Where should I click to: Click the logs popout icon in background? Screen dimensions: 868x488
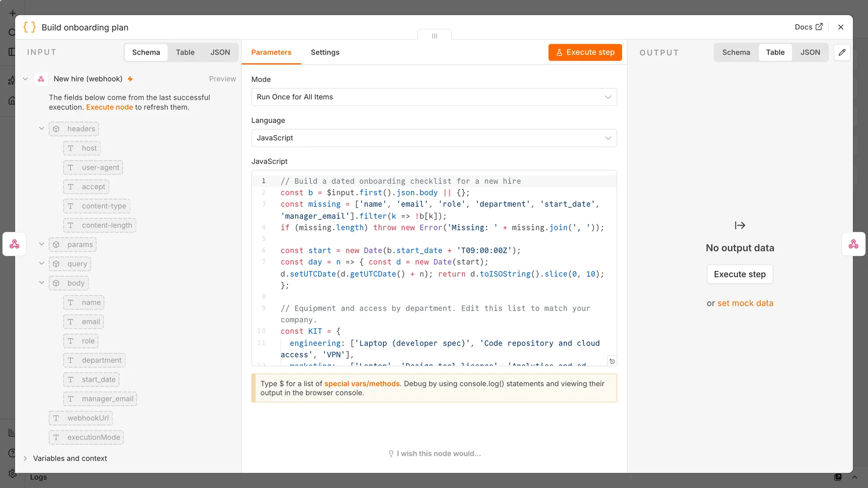point(838,477)
